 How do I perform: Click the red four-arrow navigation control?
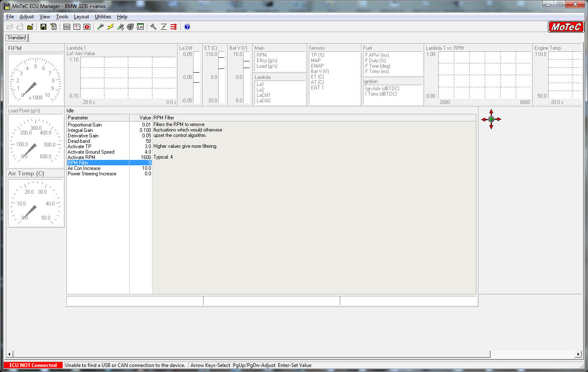491,119
